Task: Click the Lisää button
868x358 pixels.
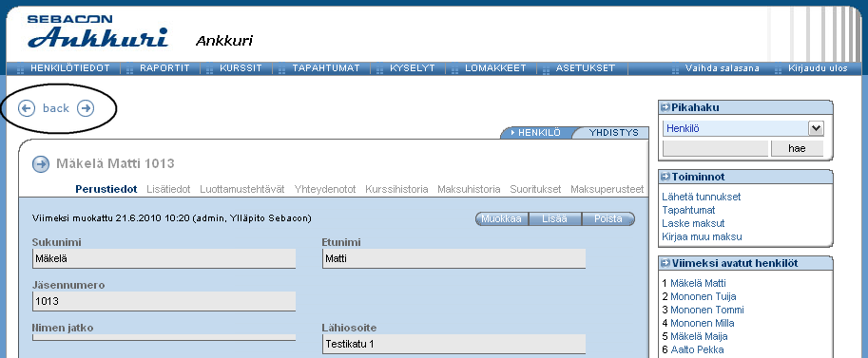Action: point(554,218)
